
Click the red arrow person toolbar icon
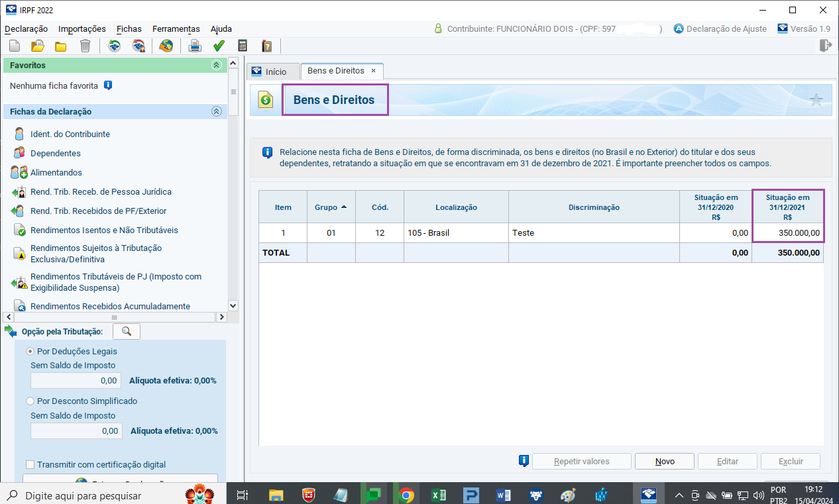pos(139,46)
